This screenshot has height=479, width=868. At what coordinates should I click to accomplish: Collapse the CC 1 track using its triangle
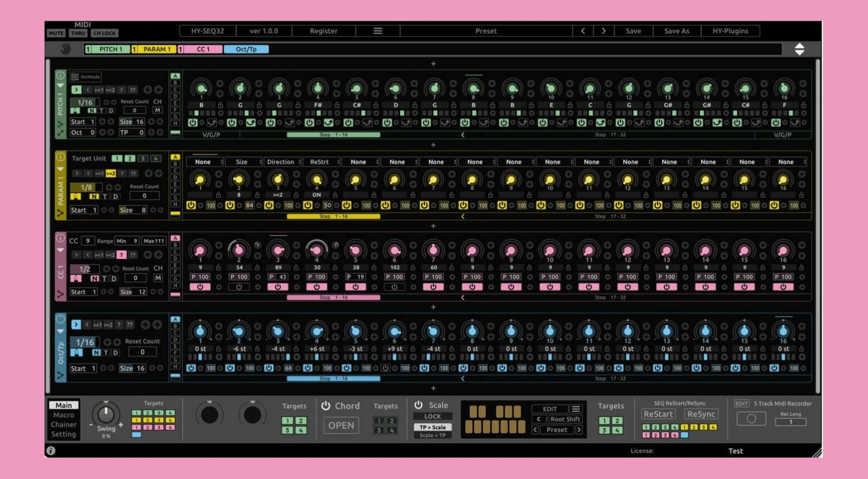pyautogui.click(x=60, y=250)
